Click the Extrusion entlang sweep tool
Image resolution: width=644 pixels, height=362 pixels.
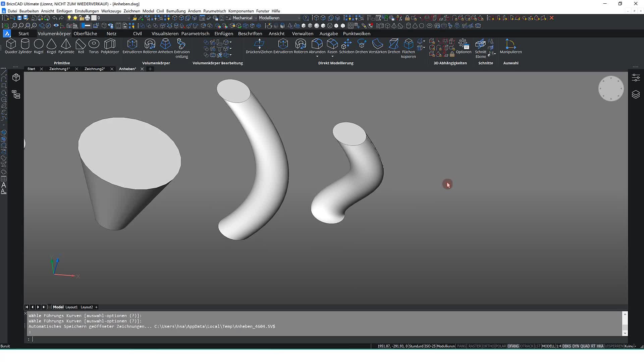(181, 48)
